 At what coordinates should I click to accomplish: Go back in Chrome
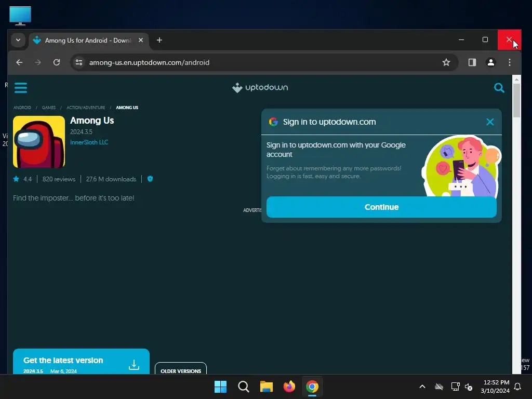point(19,62)
